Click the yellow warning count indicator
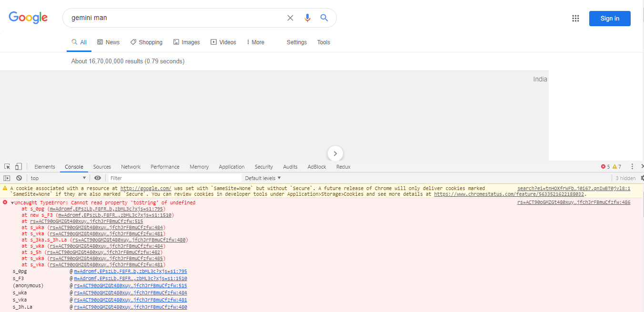Viewport: 644px width, 312px height. coord(617,167)
